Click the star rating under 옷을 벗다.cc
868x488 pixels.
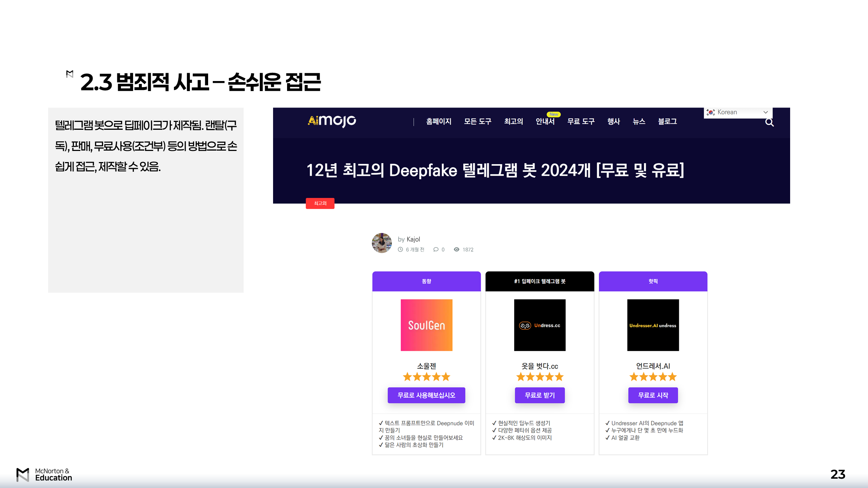tap(540, 377)
